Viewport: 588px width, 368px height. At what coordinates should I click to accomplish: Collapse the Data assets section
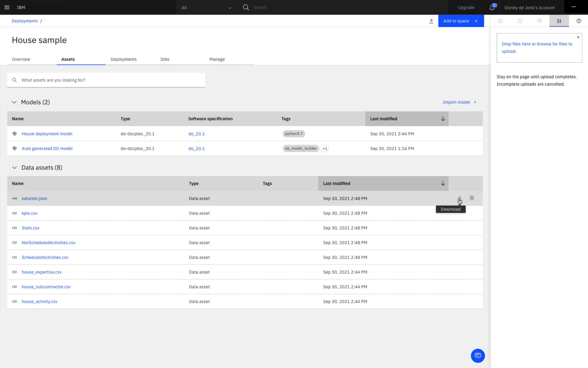[14, 168]
